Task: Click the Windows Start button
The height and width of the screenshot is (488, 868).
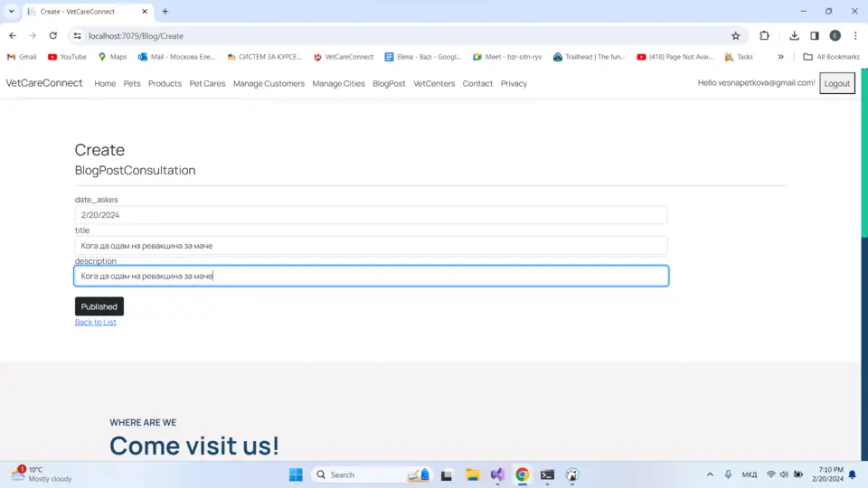Action: coord(296,474)
